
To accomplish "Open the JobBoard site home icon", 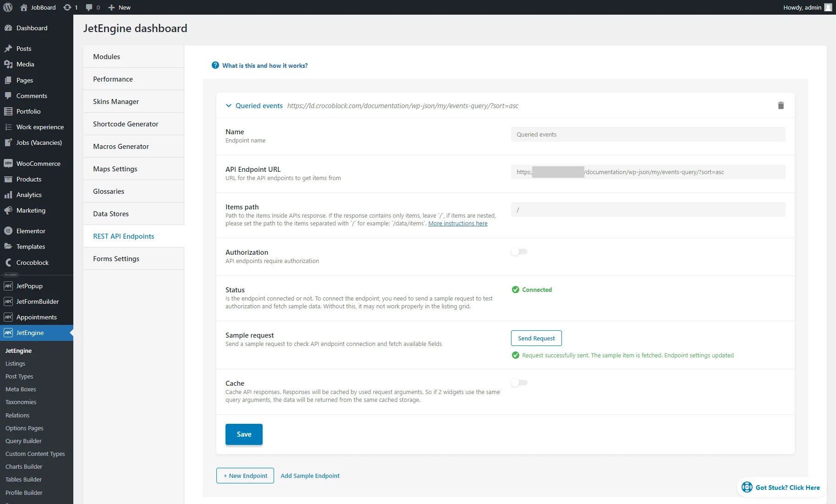I will (x=24, y=7).
